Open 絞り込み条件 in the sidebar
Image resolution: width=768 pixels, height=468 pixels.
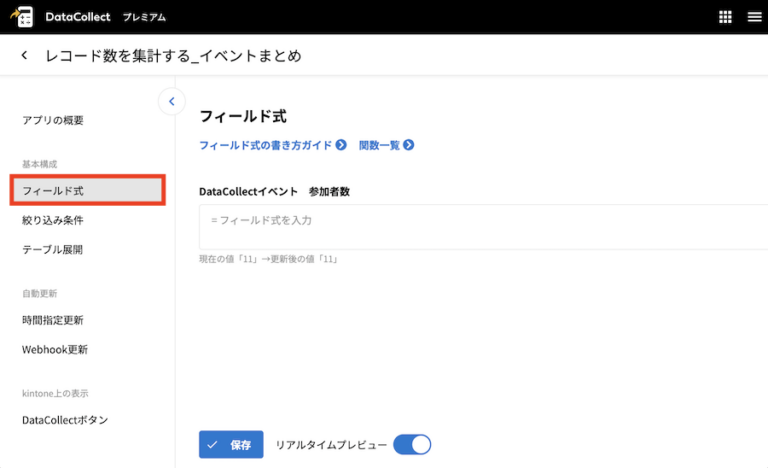[52, 220]
